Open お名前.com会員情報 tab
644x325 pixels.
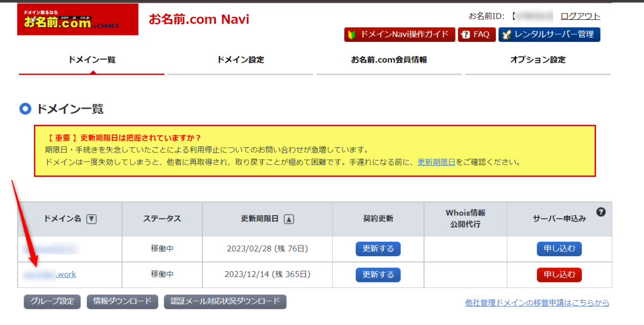coord(389,60)
